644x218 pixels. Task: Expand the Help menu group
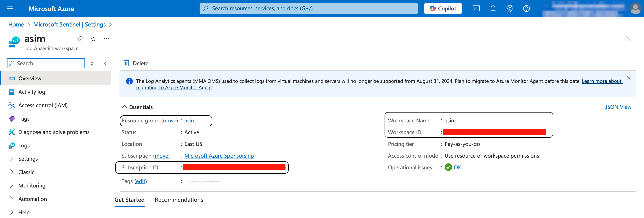pos(12,212)
